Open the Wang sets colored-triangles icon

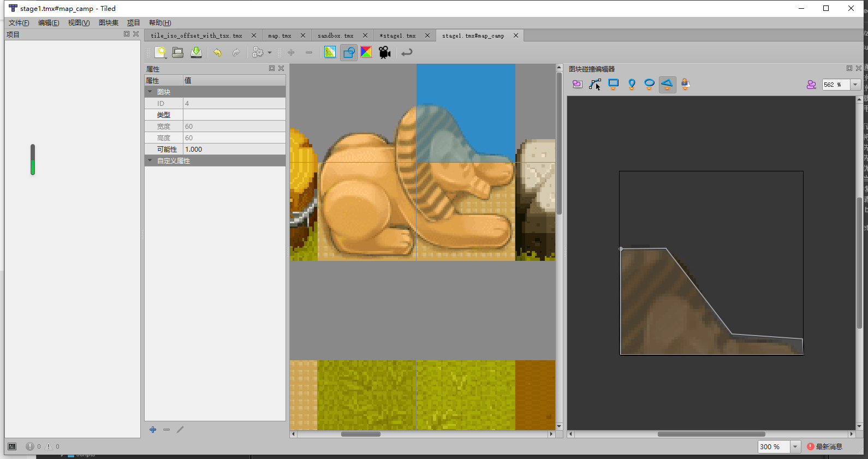[366, 52]
